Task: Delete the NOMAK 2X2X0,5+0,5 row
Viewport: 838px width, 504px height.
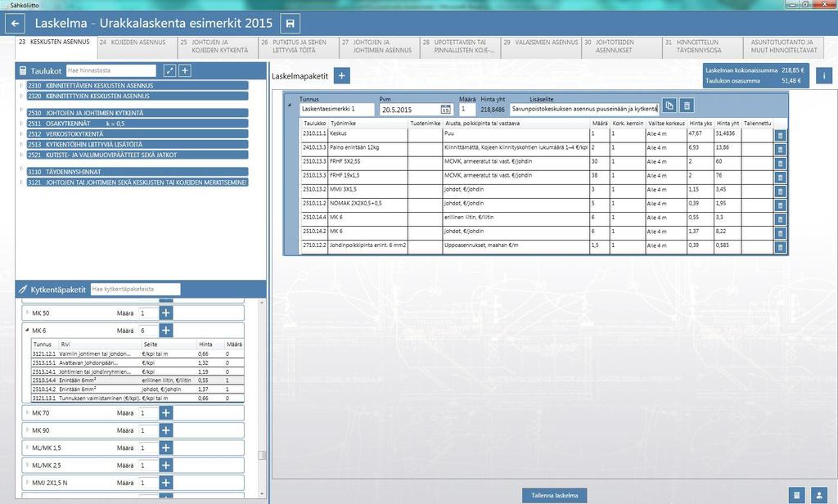Action: tap(780, 205)
